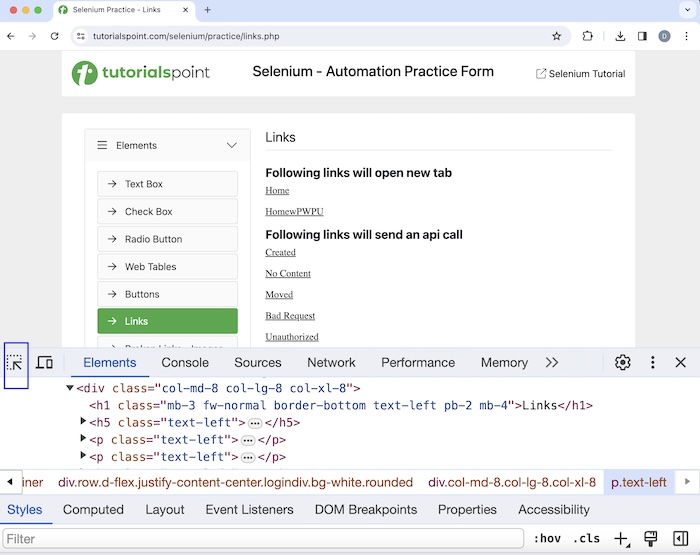Toggle the :hov element state panel

pos(547,539)
